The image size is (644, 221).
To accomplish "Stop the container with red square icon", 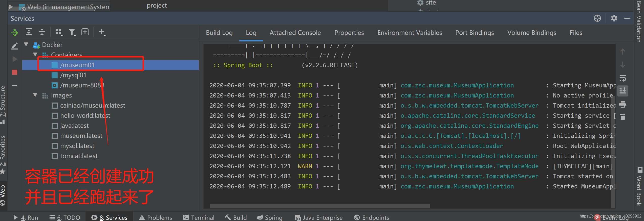I will pyautogui.click(x=15, y=72).
